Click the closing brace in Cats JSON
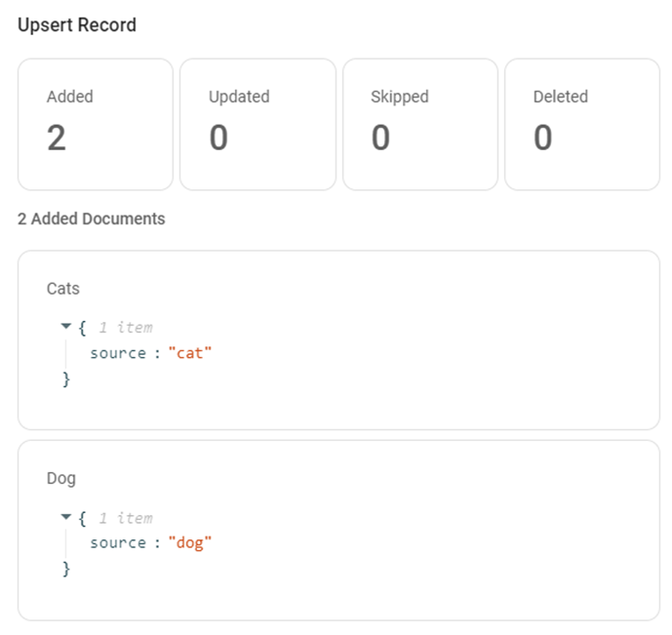The width and height of the screenshot is (672, 635). click(67, 378)
